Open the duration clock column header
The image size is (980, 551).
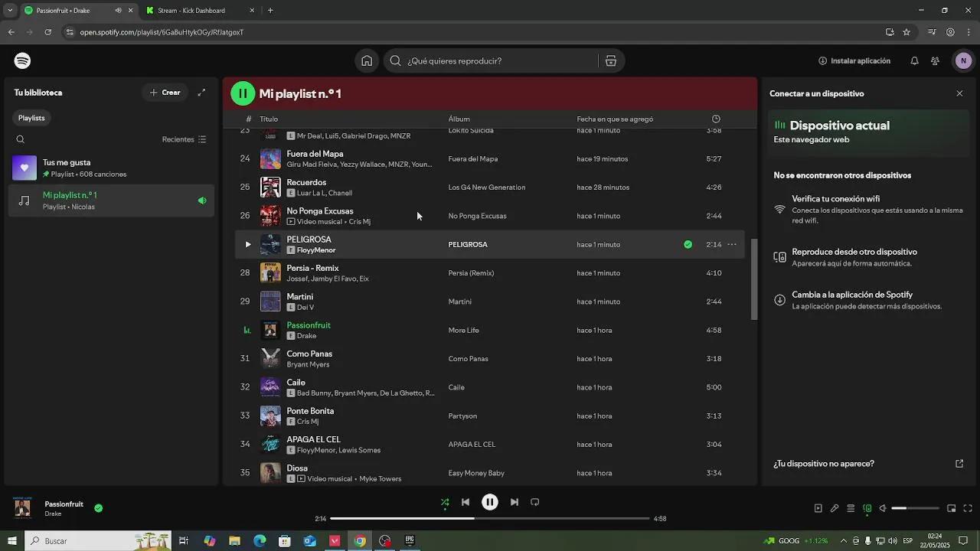[x=716, y=119]
